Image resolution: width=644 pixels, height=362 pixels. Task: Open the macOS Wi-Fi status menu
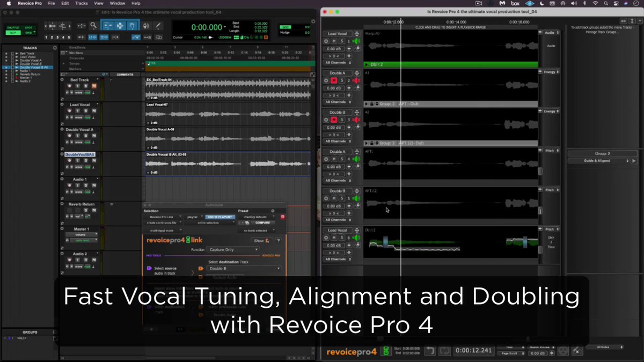595,3
